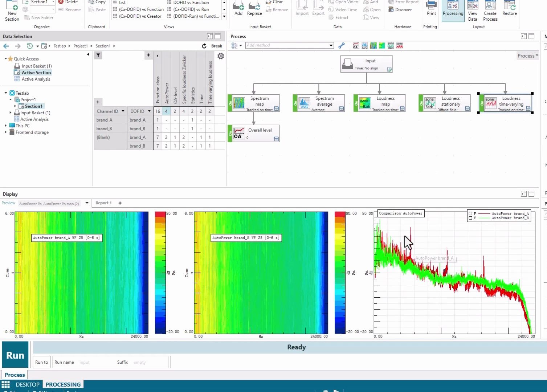Toggle the On switch of Loudness stationary
This screenshot has width=547, height=392.
[421, 103]
